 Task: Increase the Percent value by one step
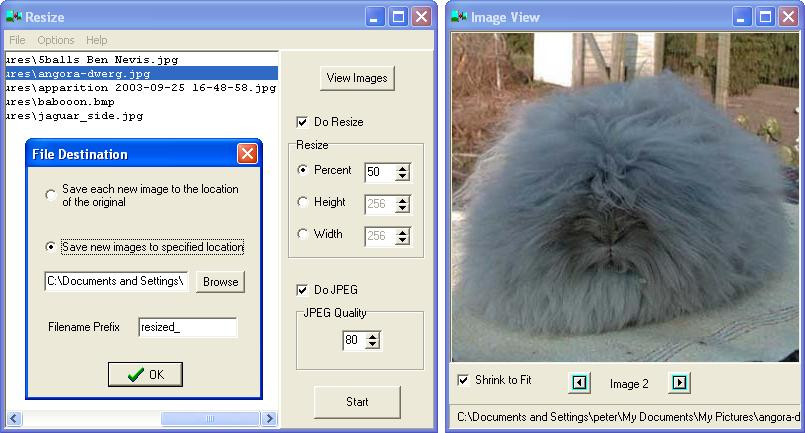[x=402, y=168]
